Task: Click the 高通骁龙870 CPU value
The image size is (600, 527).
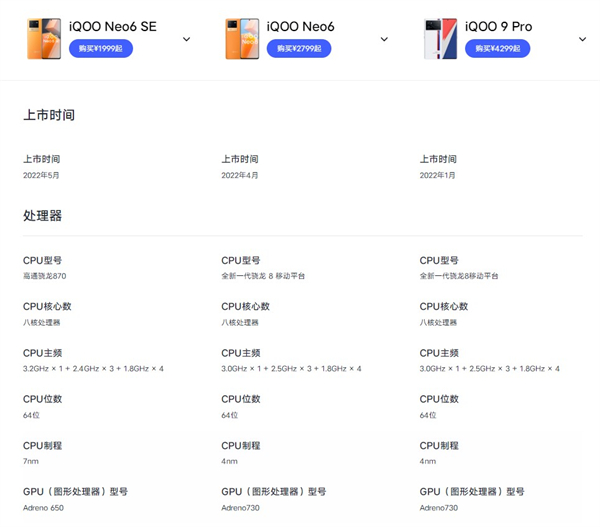Action: [44, 276]
